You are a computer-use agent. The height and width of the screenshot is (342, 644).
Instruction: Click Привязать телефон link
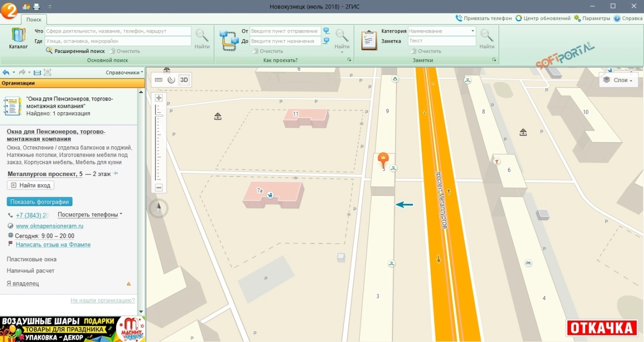click(x=484, y=18)
